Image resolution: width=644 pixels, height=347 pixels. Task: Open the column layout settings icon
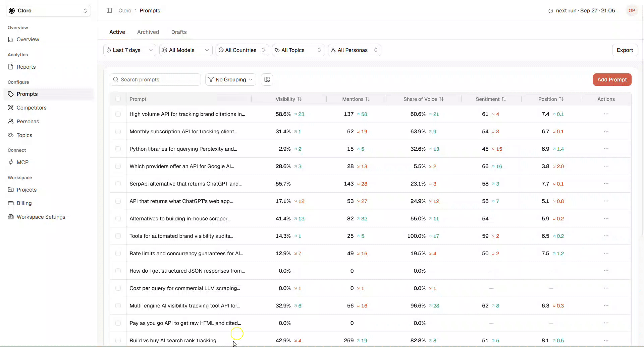[x=267, y=79]
